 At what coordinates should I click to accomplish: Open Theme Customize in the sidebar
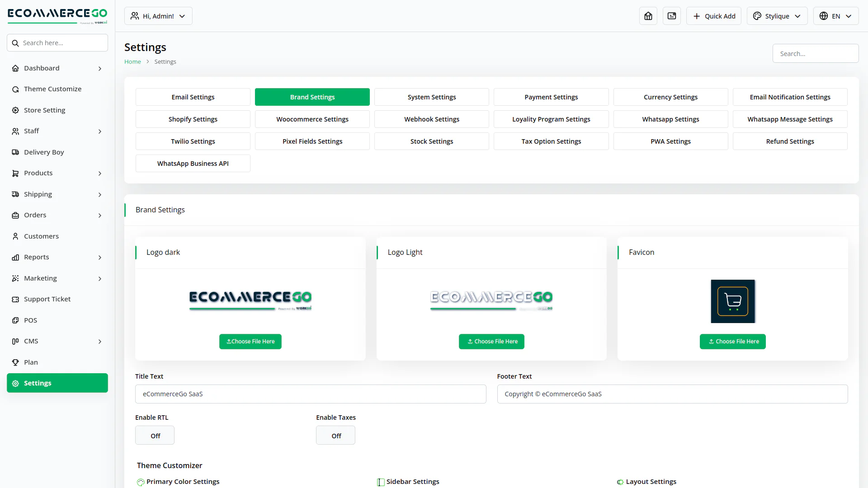click(x=52, y=89)
